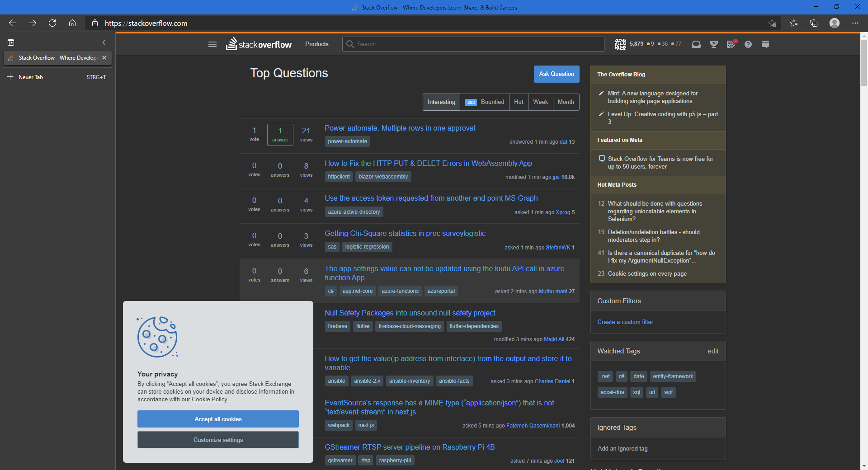The image size is (868, 470).
Task: Click the search input field
Action: 473,44
